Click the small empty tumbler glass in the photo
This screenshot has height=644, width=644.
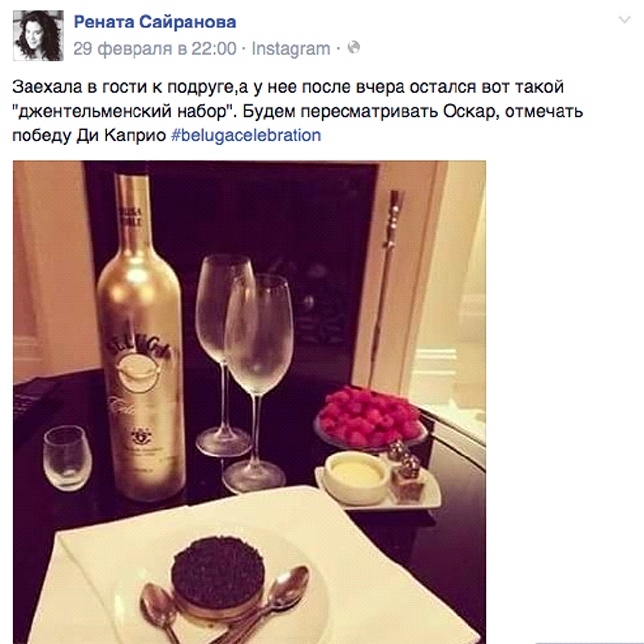tap(67, 458)
